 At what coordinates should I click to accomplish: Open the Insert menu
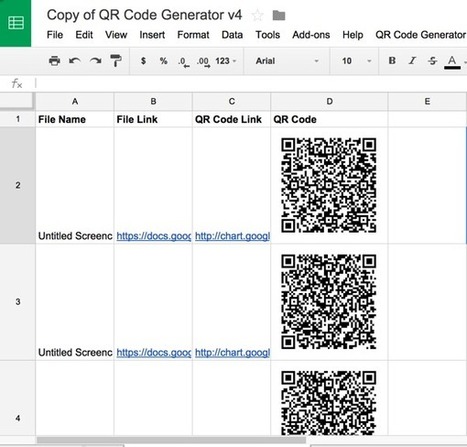[x=152, y=35]
